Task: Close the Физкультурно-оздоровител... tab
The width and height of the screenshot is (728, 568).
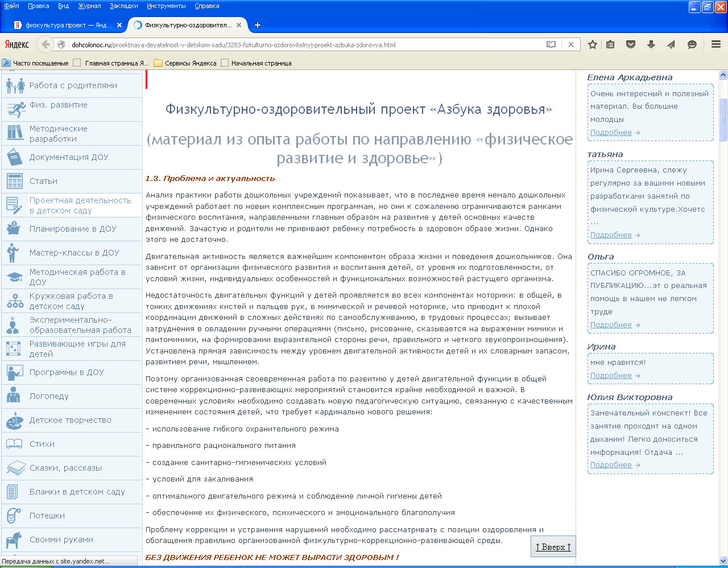Action: click(x=239, y=25)
